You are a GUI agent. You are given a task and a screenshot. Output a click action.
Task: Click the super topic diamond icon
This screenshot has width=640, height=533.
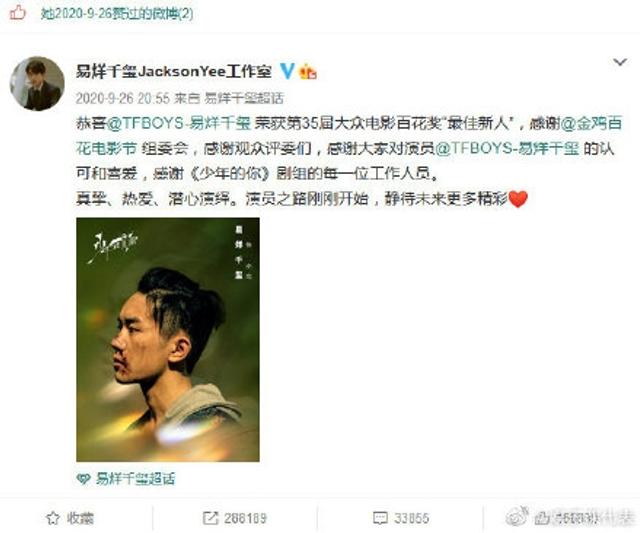coord(83,479)
